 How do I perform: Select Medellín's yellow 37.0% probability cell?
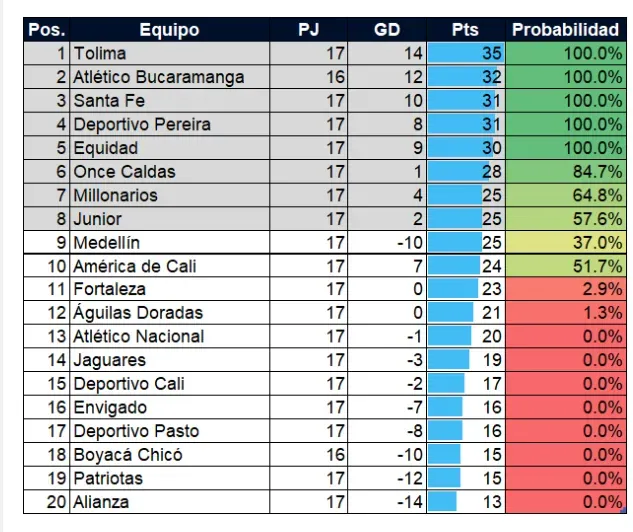[x=565, y=243]
